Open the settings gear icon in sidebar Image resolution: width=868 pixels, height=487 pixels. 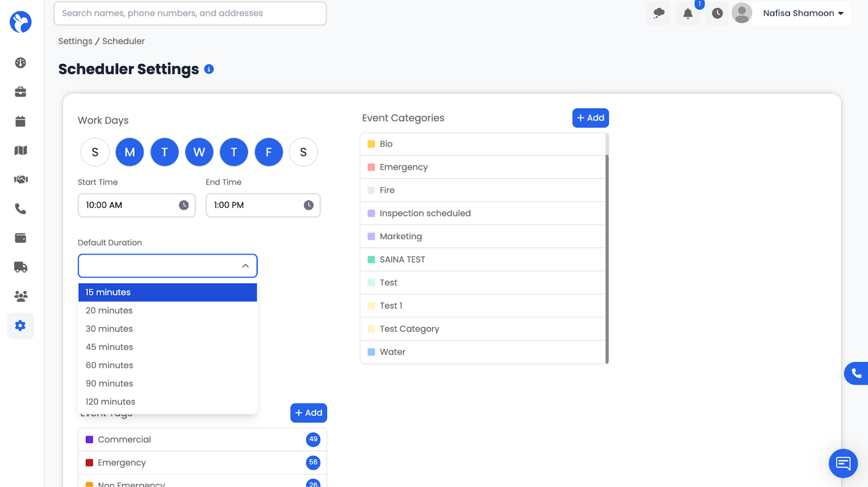21,326
